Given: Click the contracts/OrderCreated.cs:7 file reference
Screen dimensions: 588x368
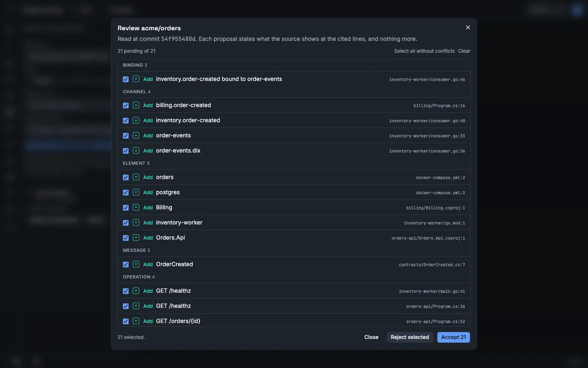Looking at the screenshot, I should point(432,265).
